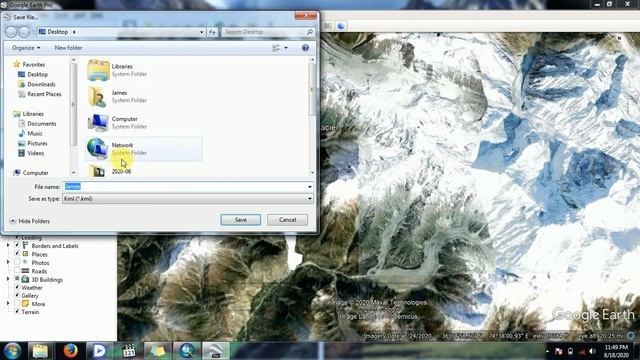
Task: Click the Borders and Labels layer flag icon
Action: point(25,246)
